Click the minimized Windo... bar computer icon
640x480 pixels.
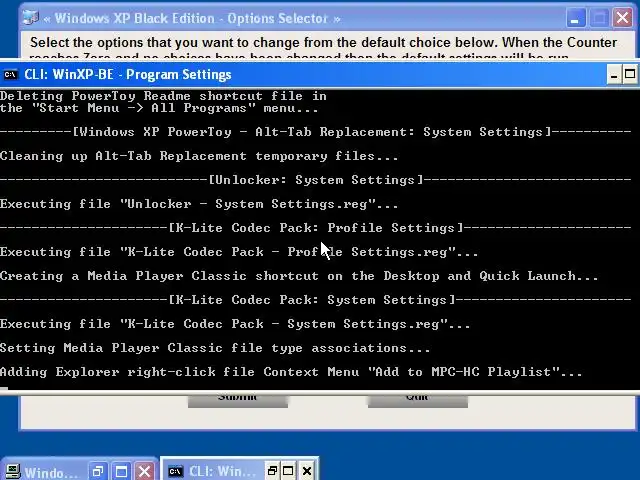click(x=13, y=471)
